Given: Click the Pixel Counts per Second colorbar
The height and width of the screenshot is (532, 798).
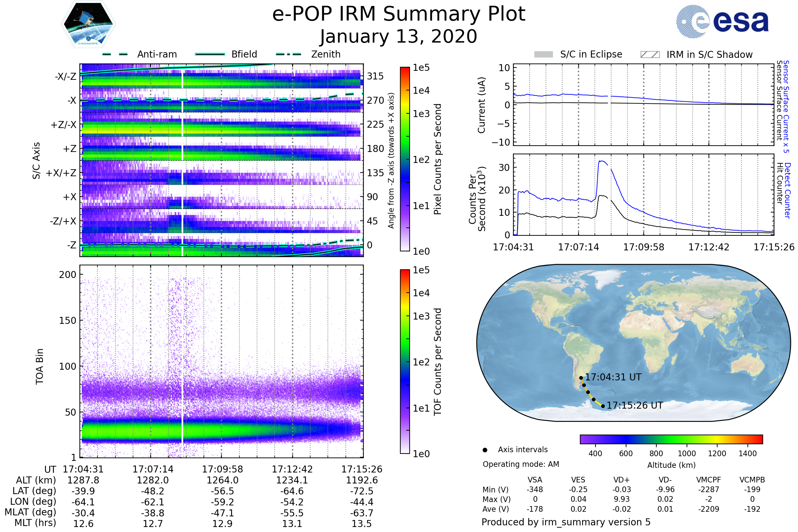Looking at the screenshot, I should pos(405,159).
